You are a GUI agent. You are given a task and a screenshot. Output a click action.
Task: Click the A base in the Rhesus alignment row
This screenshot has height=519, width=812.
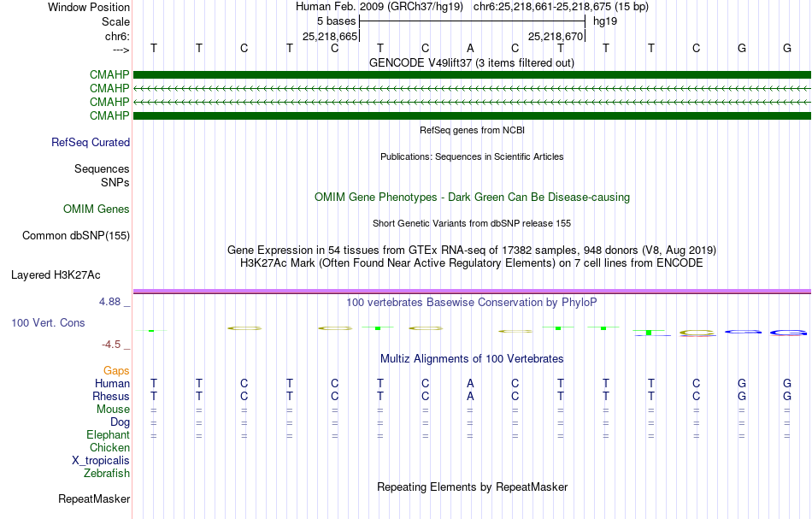pyautogui.click(x=470, y=396)
